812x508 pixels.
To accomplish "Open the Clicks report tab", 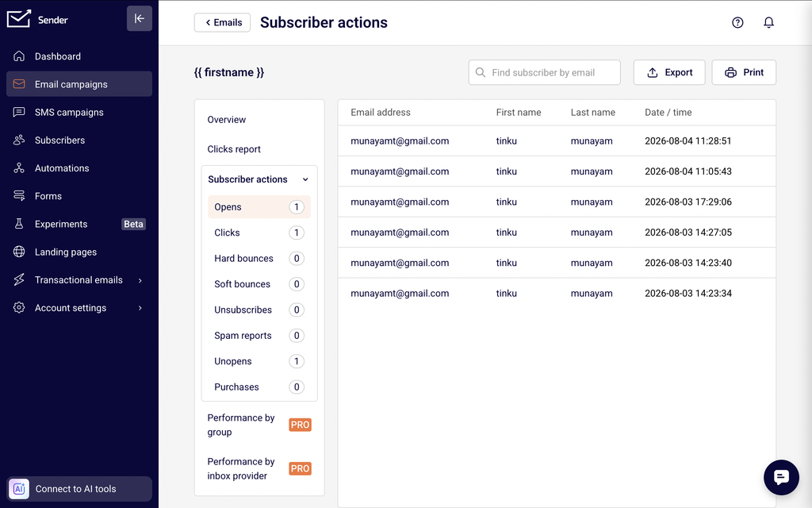I will pos(234,149).
